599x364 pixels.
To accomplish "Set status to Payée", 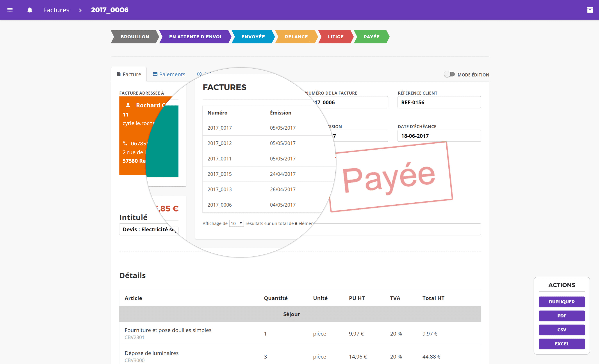I will [371, 37].
